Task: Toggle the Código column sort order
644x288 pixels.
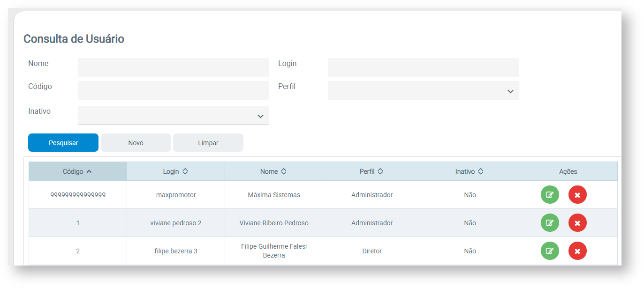Action: point(77,171)
